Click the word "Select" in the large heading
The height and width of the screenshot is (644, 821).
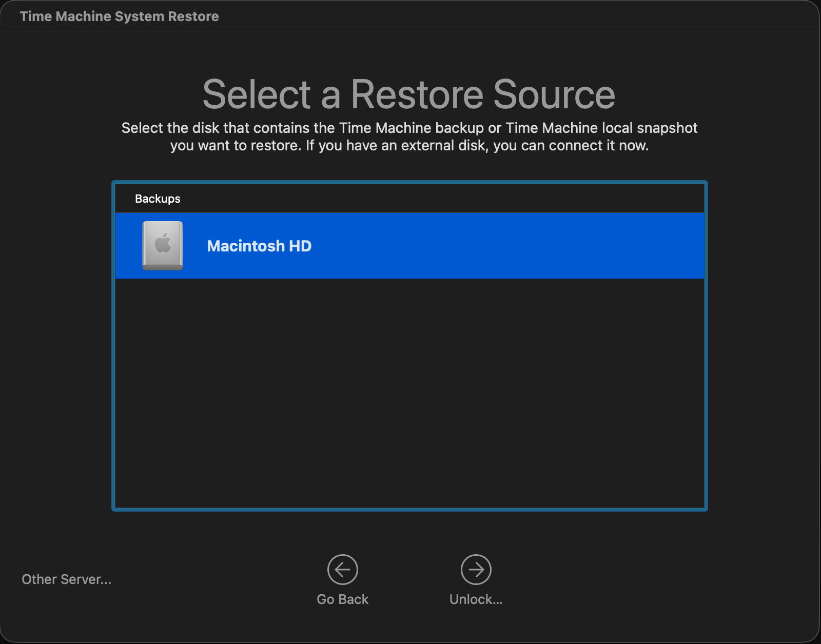257,94
